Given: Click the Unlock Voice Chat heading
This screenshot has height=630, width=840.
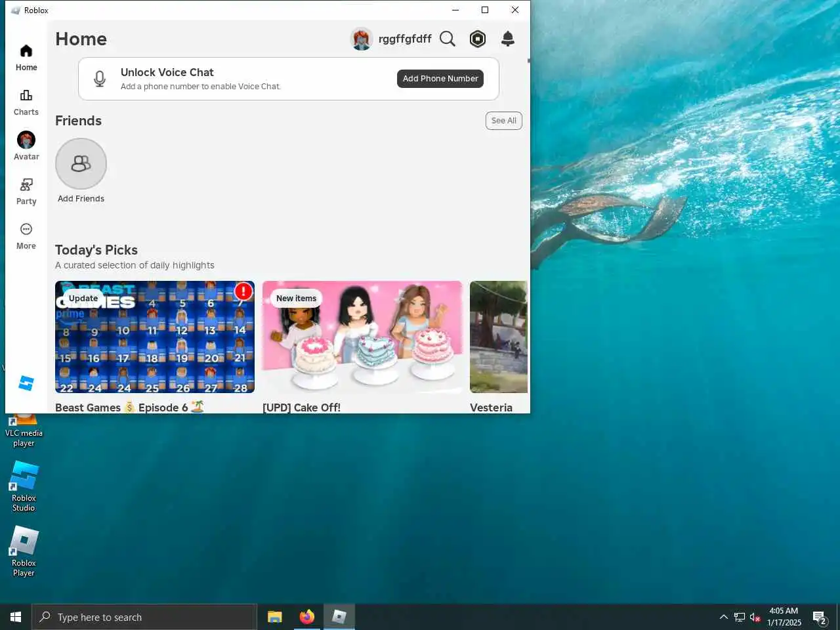Looking at the screenshot, I should 167,72.
